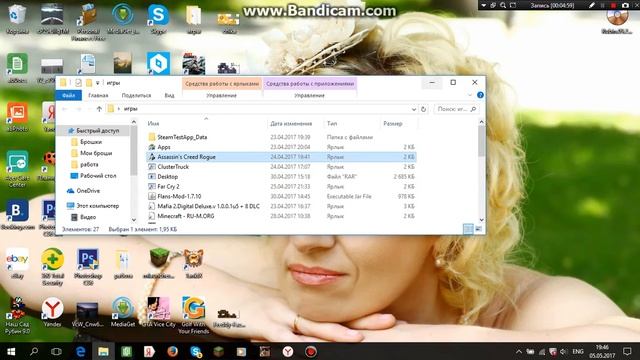Select Мои брошки folder in navigation pane
Viewport: 640px width, 360px height.
(x=96, y=153)
